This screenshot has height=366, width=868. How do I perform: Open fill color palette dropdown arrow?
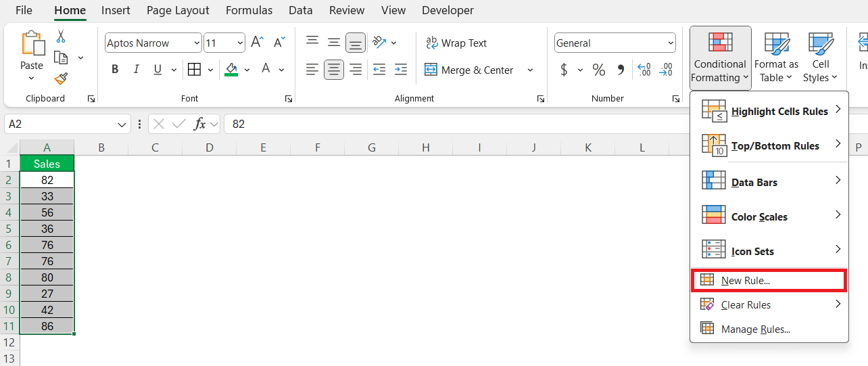(247, 69)
